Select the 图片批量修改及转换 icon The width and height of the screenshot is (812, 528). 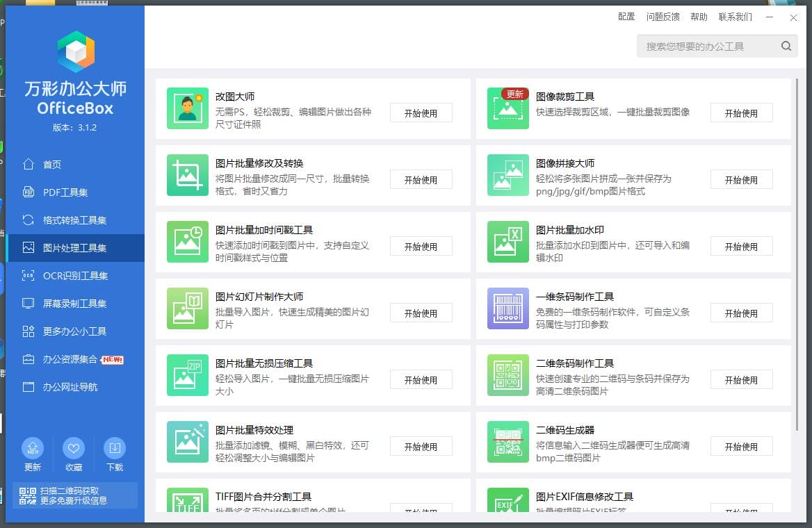[x=188, y=175]
